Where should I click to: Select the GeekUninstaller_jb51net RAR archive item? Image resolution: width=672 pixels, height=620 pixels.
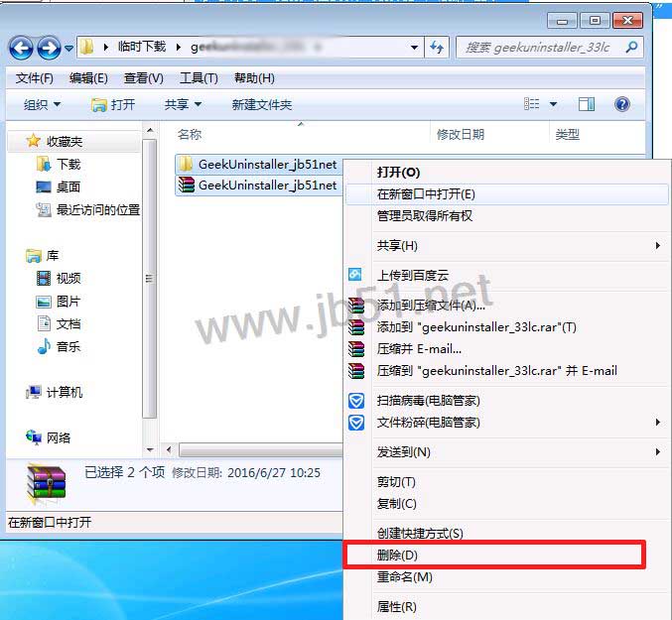[258, 186]
